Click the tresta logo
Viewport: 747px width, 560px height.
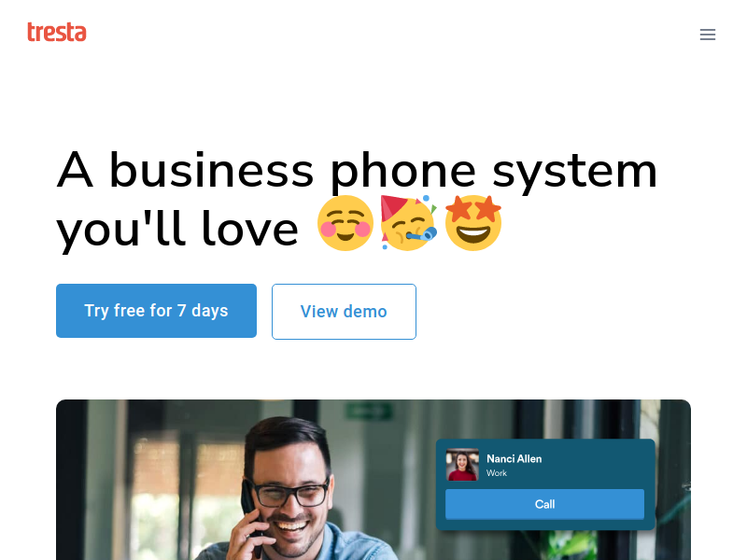[57, 32]
